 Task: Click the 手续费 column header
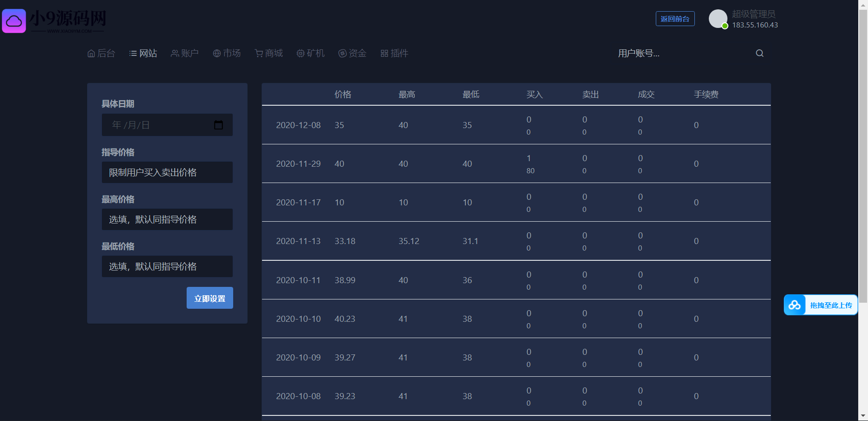click(706, 95)
